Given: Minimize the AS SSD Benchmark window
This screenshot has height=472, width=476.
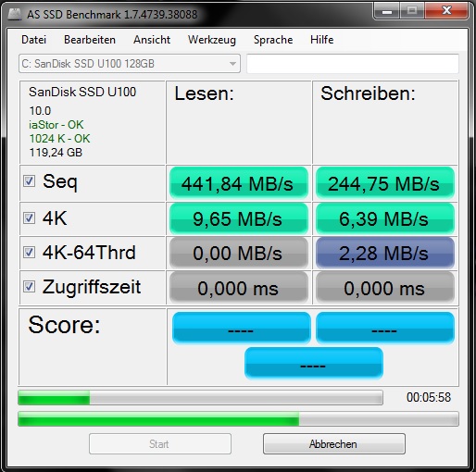Looking at the screenshot, I should tap(387, 11).
